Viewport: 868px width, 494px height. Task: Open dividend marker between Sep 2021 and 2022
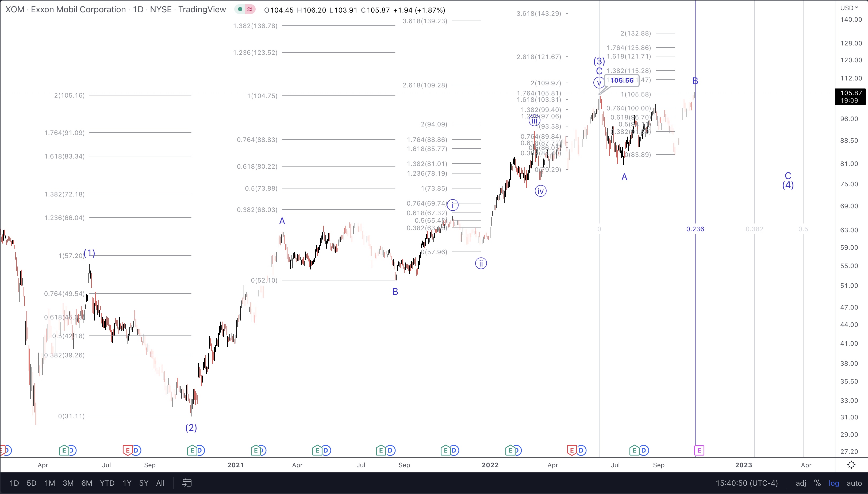[454, 450]
